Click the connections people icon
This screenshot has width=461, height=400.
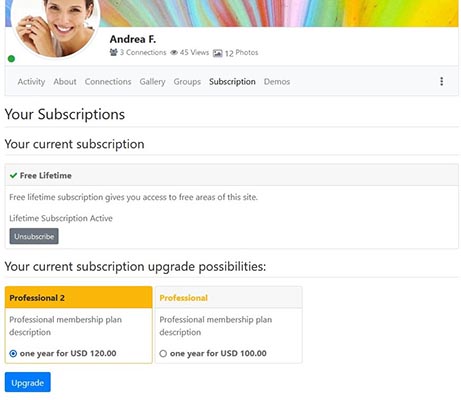click(114, 52)
